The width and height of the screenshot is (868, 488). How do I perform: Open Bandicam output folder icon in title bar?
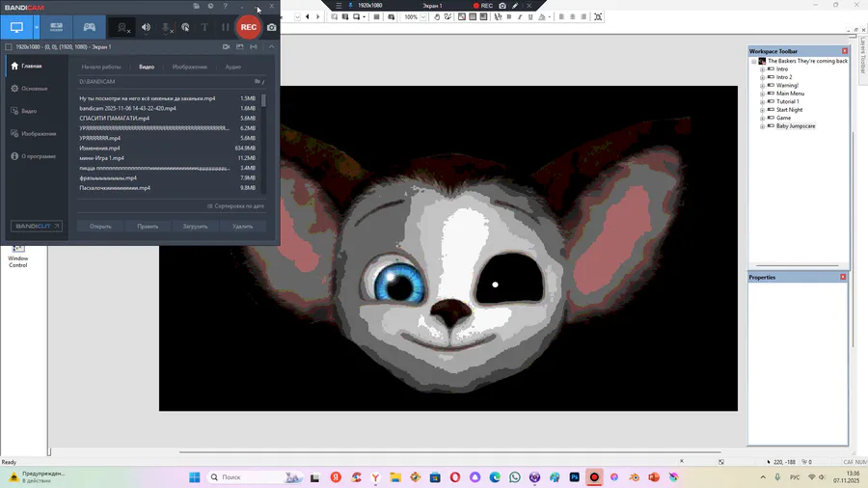(x=196, y=6)
